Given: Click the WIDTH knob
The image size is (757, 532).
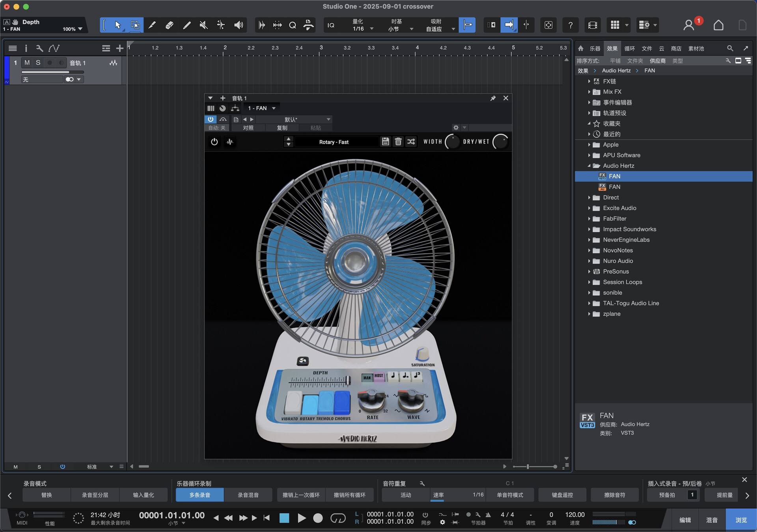Looking at the screenshot, I should click(452, 142).
